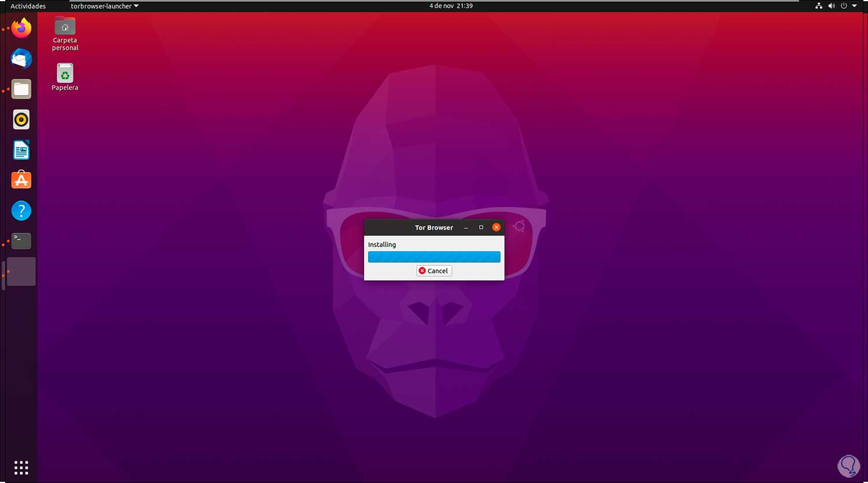Click the Installing status label
The image size is (868, 483).
(382, 244)
